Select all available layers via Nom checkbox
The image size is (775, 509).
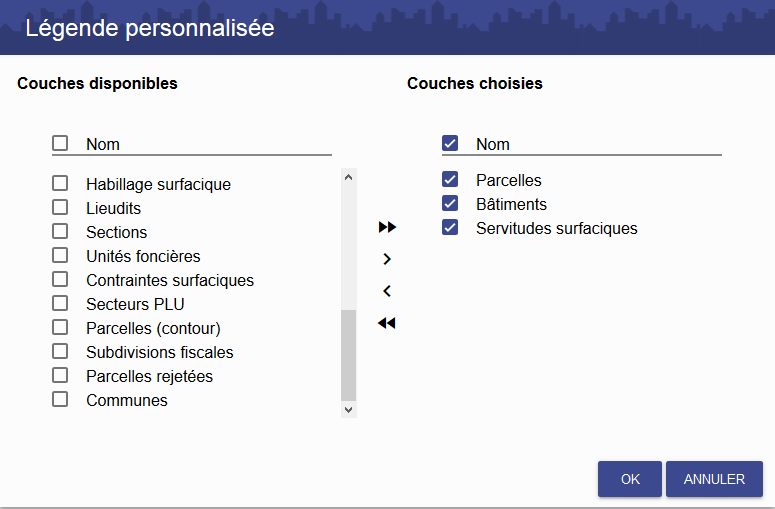(60, 143)
